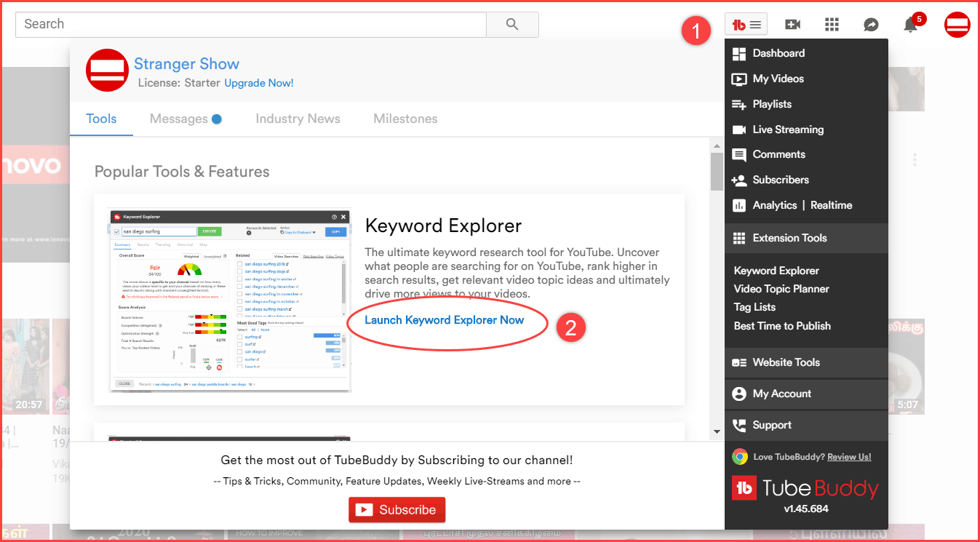The image size is (980, 542).
Task: Click the Analytics chart icon
Action: (x=739, y=206)
